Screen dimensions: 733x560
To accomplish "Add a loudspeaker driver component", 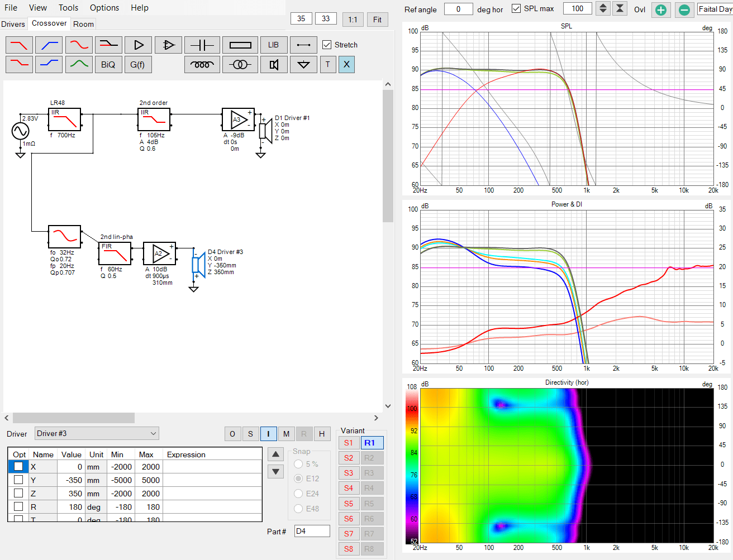I will (x=274, y=64).
